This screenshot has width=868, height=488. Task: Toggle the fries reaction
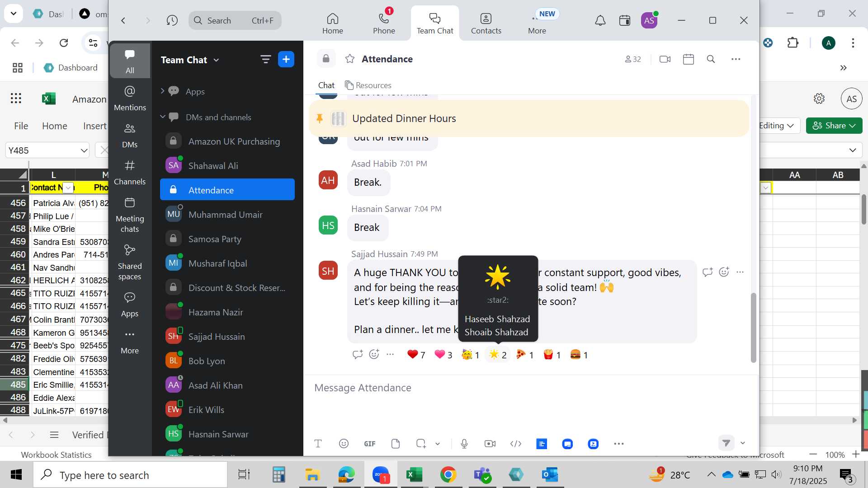pos(552,355)
